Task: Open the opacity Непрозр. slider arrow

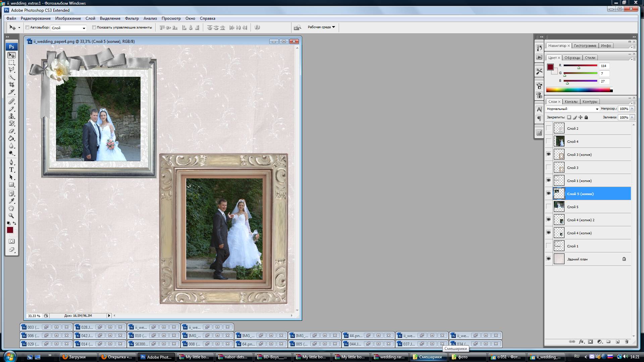Action: coord(632,109)
